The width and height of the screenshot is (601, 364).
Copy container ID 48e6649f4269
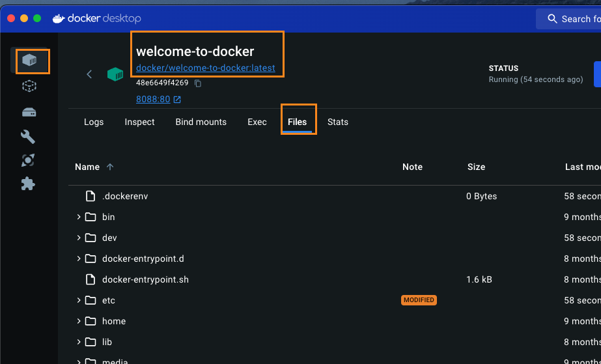[x=198, y=83]
